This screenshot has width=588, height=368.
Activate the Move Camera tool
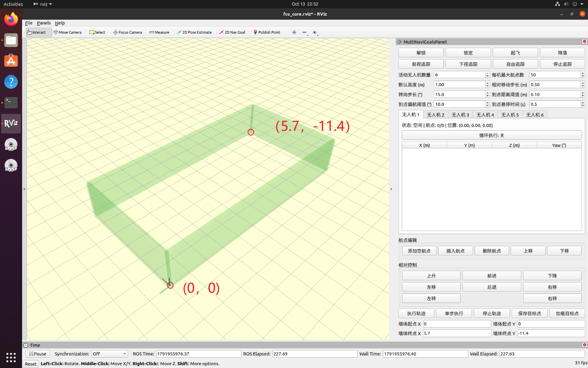click(67, 32)
